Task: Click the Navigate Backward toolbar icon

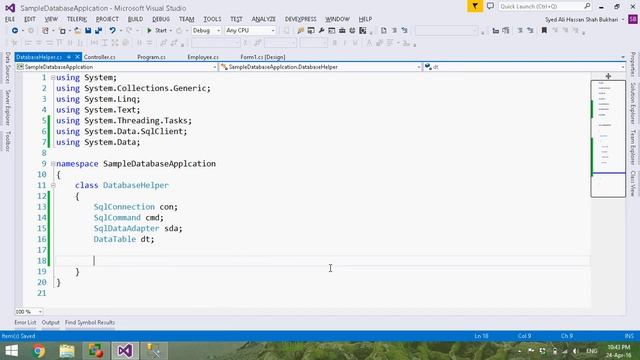Action: pos(15,31)
